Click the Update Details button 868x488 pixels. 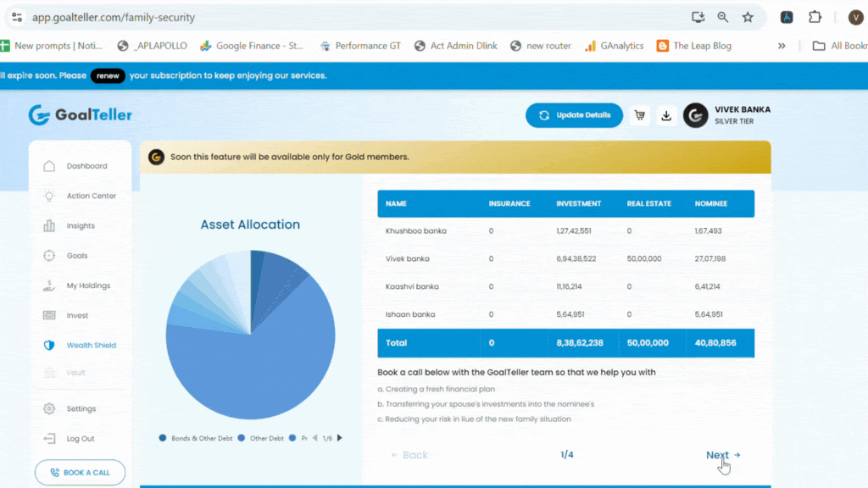point(574,115)
